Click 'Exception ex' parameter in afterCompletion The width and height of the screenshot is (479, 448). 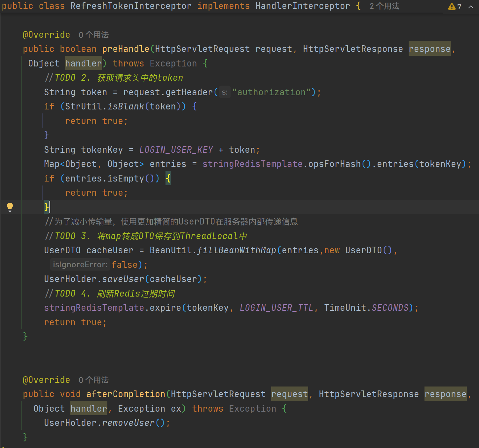coord(150,409)
